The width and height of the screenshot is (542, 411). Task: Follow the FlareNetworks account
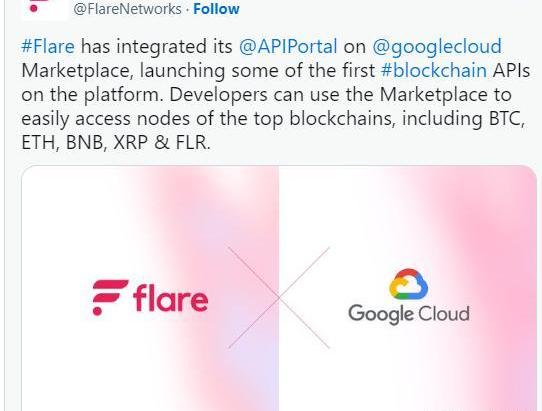[x=216, y=9]
